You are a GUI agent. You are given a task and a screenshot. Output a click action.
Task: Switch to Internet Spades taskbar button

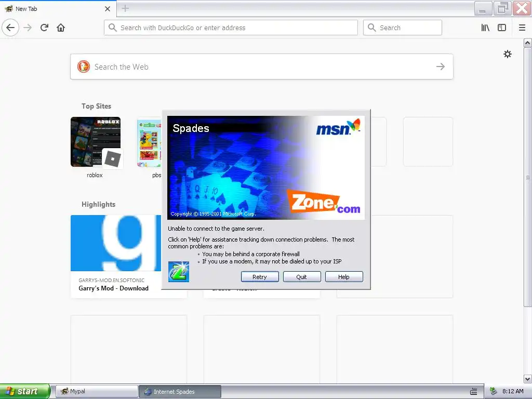(x=180, y=392)
